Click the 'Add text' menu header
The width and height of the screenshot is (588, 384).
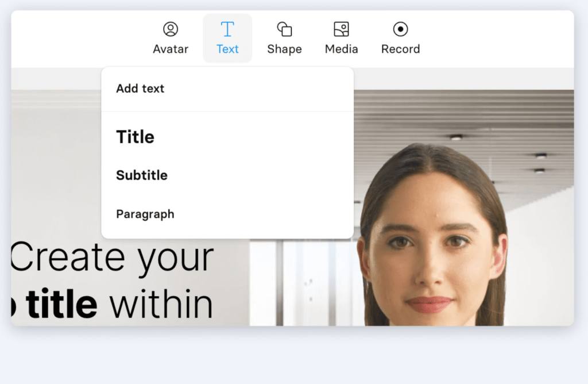[140, 89]
